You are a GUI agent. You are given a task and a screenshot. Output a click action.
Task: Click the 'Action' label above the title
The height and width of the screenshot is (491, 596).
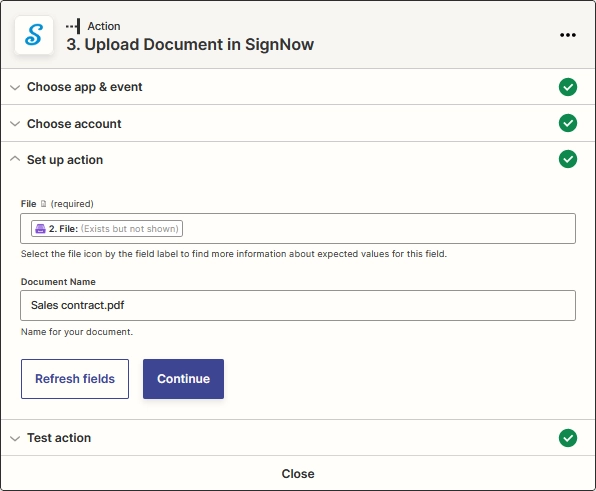point(104,26)
